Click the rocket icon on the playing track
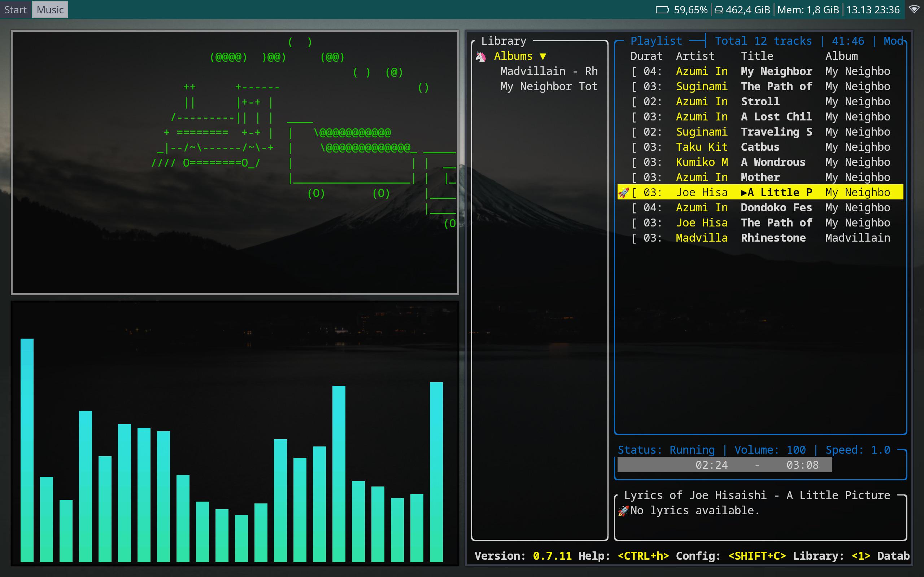The width and height of the screenshot is (924, 577). pyautogui.click(x=624, y=192)
